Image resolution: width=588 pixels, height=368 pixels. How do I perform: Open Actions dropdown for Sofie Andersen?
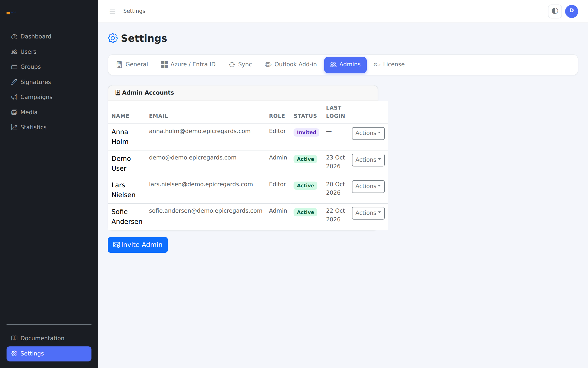368,213
